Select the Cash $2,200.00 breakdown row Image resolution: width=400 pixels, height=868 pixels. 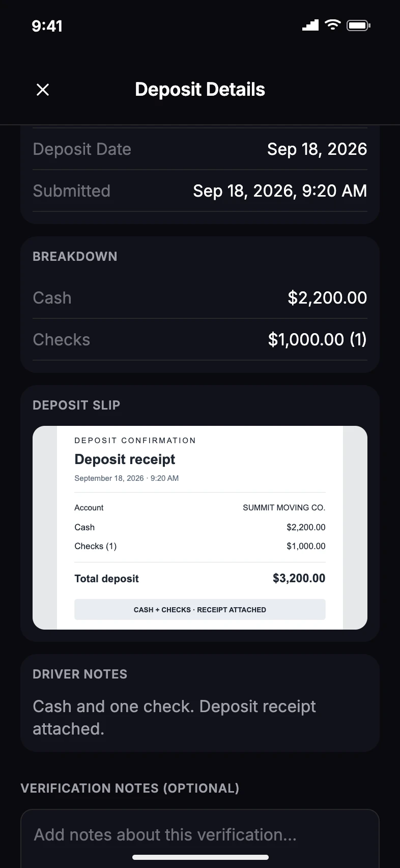[200, 298]
